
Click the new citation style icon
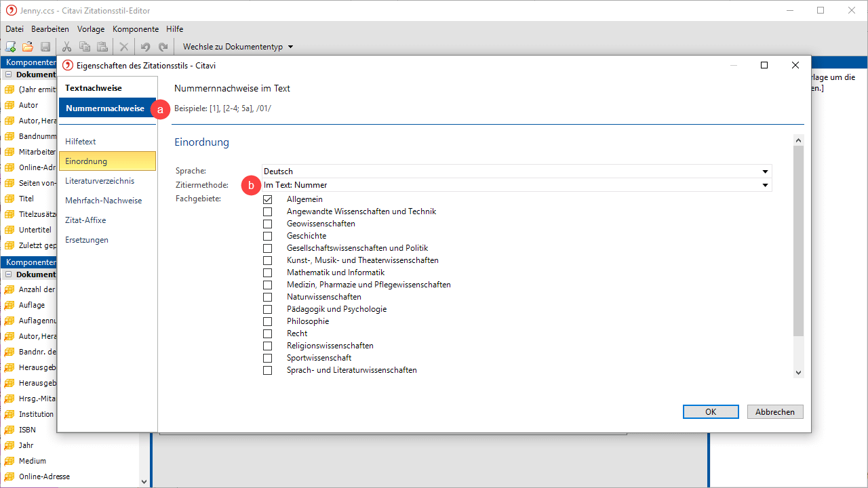10,47
